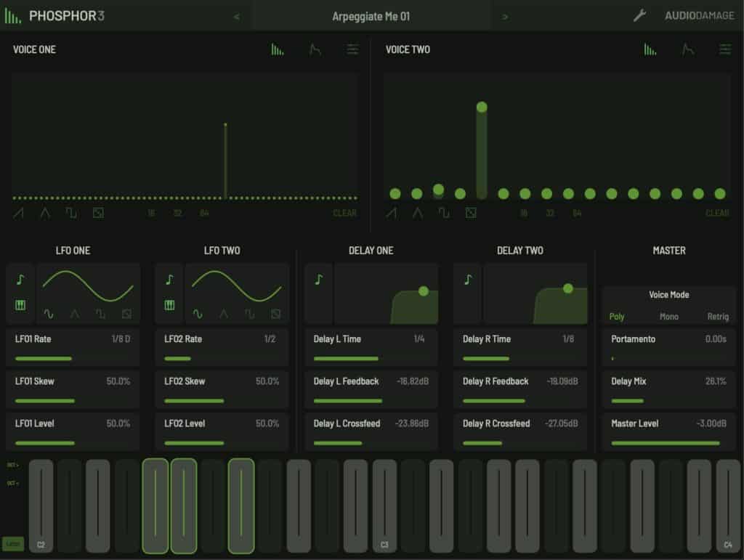The width and height of the screenshot is (744, 560).
Task: Select random waveform for LFO Two
Action: (x=275, y=314)
